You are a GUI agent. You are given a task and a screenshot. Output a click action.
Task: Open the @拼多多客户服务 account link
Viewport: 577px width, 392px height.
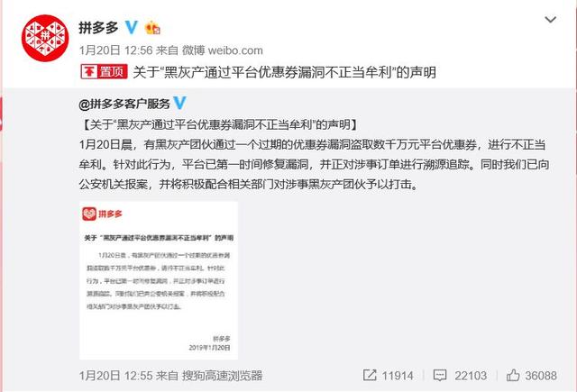pos(124,104)
